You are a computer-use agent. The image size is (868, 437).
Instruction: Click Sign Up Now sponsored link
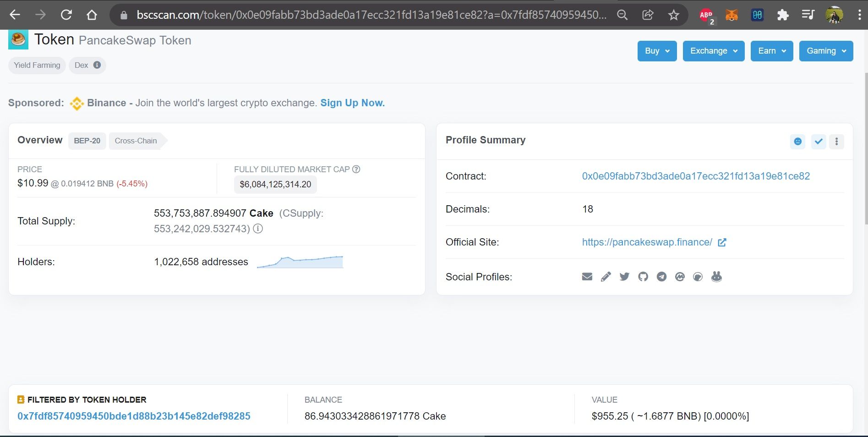pyautogui.click(x=352, y=103)
